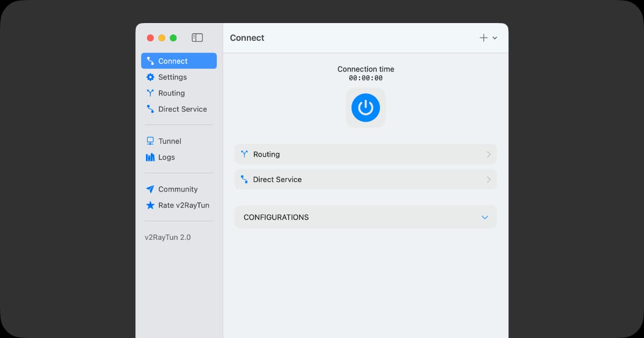Image resolution: width=644 pixels, height=338 pixels.
Task: Open the Community link label
Action: 178,189
